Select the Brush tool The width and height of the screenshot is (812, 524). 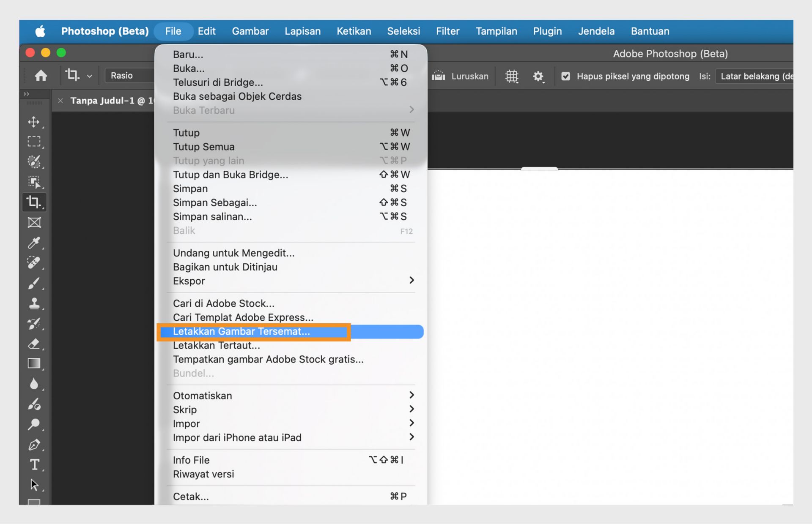(x=34, y=283)
